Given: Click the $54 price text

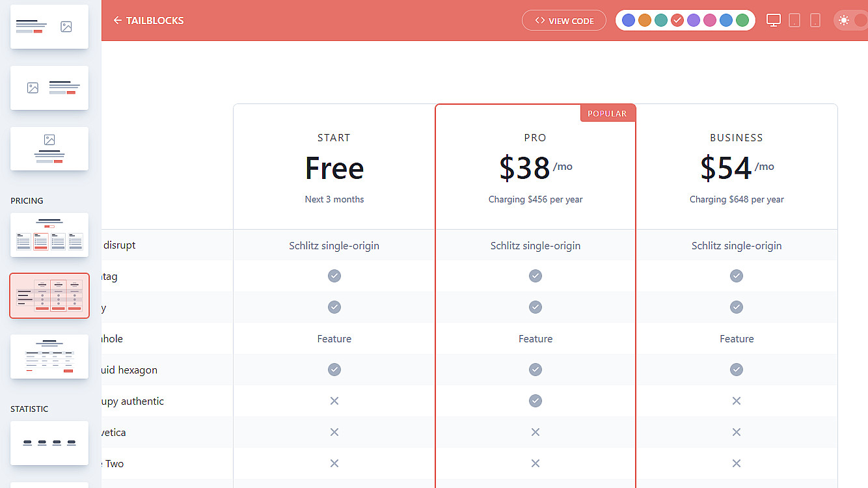Looking at the screenshot, I should (x=726, y=168).
